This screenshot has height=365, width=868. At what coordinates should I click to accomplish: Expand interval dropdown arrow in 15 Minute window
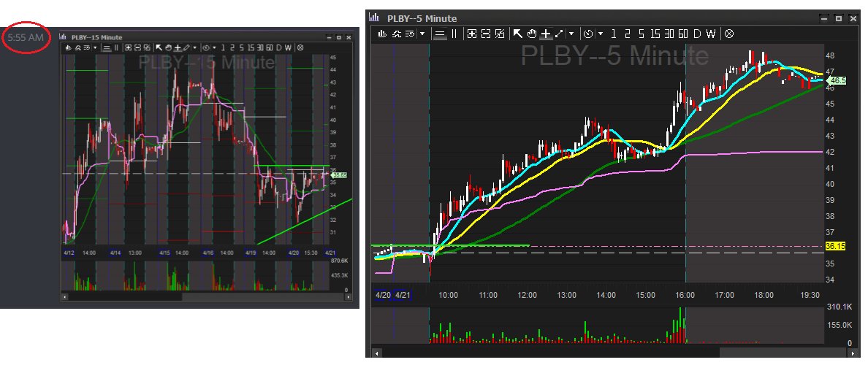[x=214, y=47]
